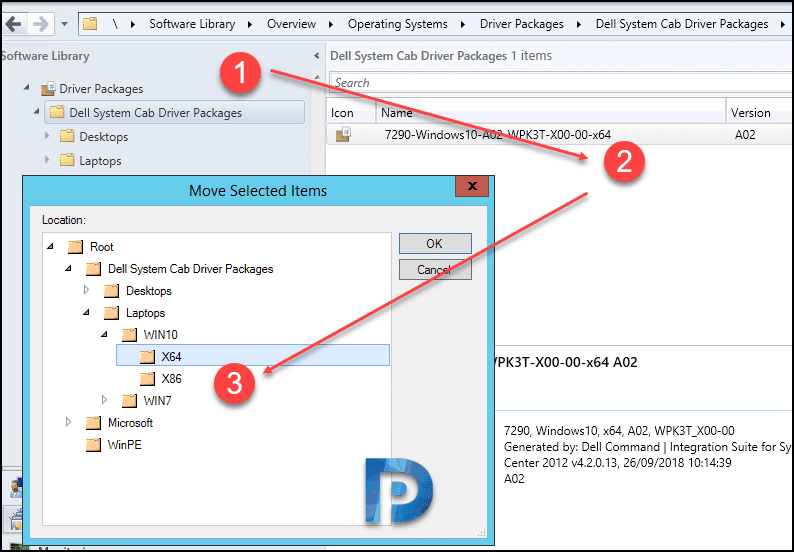The image size is (794, 552).
Task: Select Dell System Cab Driver Packages left folder
Action: (174, 112)
